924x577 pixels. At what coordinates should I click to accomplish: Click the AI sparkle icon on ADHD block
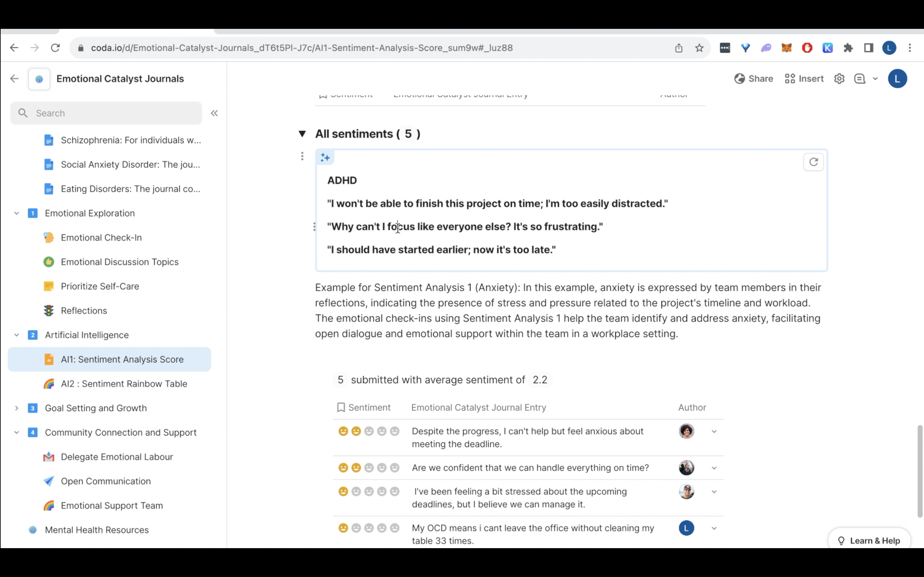coord(325,157)
